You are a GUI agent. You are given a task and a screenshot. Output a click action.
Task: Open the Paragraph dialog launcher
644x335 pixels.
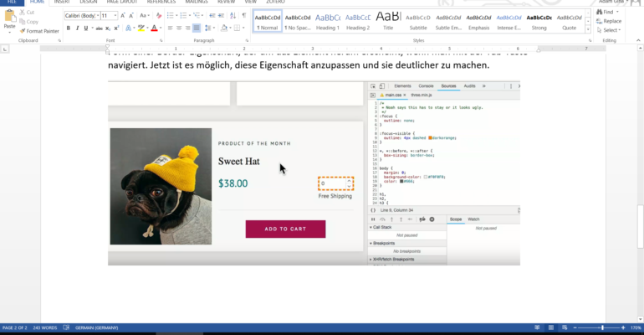point(247,41)
